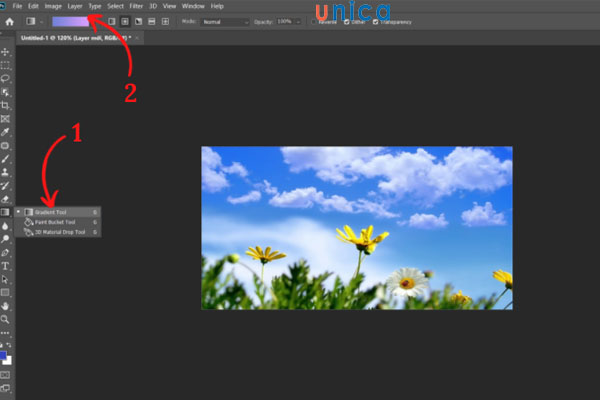
Task: Choose Paint Bucket Tool from the flyout
Action: coord(58,222)
